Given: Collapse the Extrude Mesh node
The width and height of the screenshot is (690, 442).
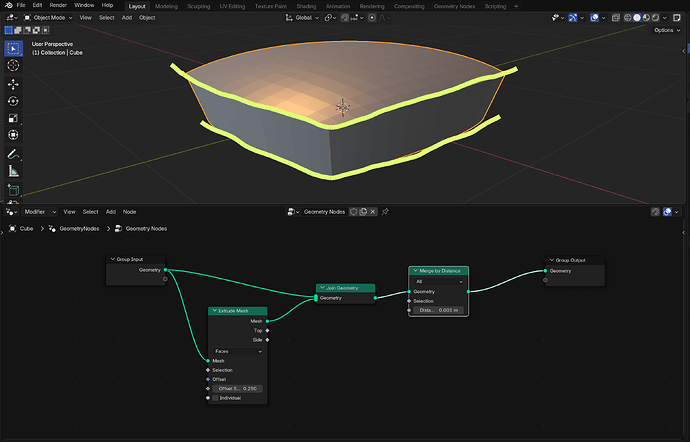Looking at the screenshot, I should (x=215, y=311).
